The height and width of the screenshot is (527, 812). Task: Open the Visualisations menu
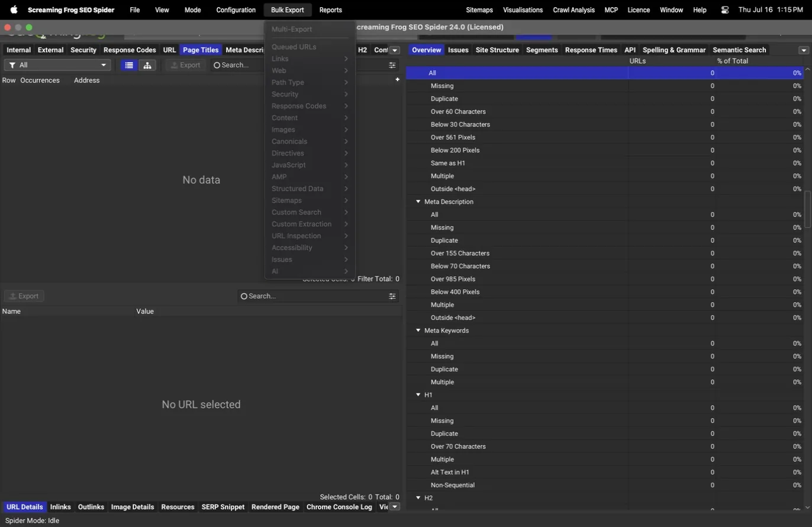[523, 10]
